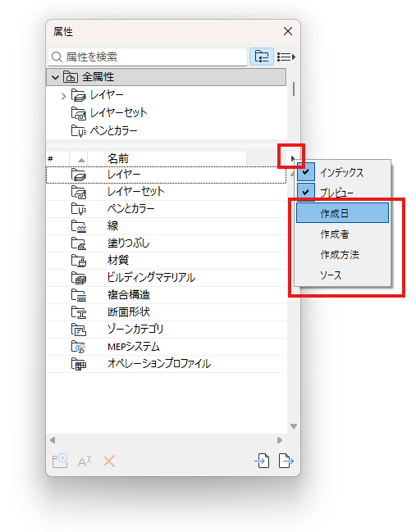Click the ゾーンカテゴリ folder icon
Screen dimensions: 416x532
pos(79,330)
